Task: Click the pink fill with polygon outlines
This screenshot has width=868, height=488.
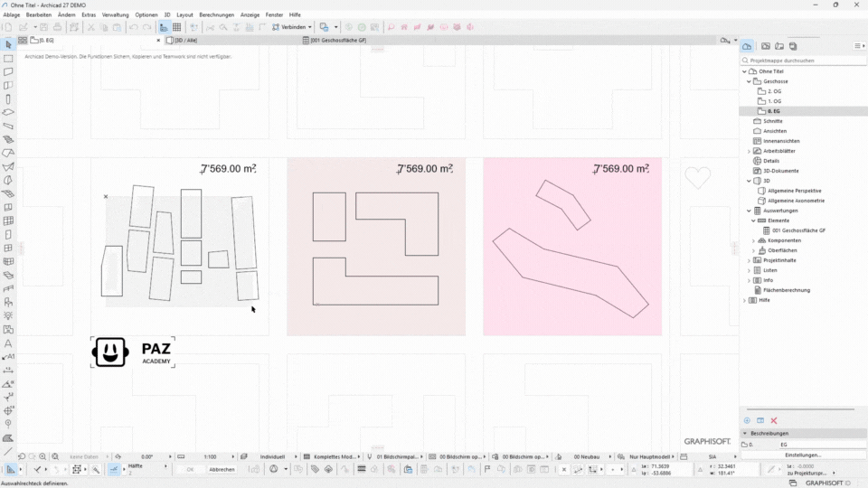Action: click(x=572, y=247)
